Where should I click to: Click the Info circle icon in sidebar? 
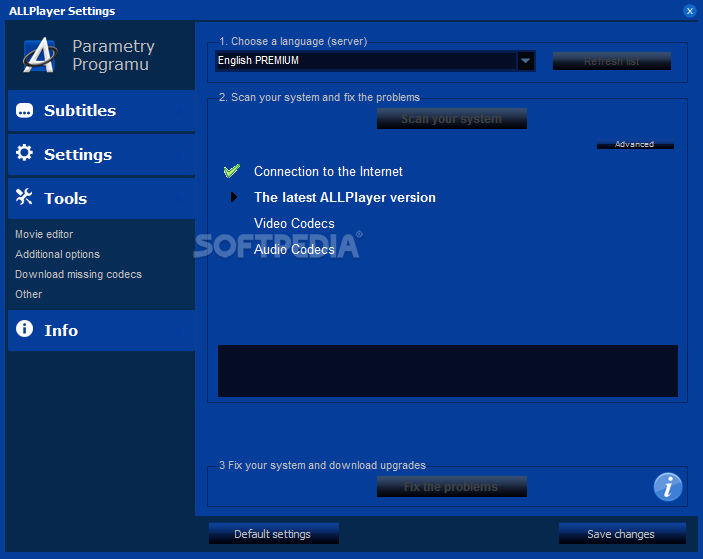[x=24, y=329]
